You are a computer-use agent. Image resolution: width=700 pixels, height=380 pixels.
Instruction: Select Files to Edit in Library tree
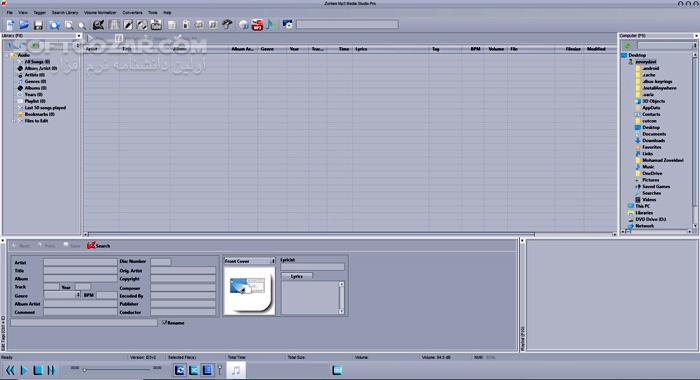pyautogui.click(x=36, y=121)
